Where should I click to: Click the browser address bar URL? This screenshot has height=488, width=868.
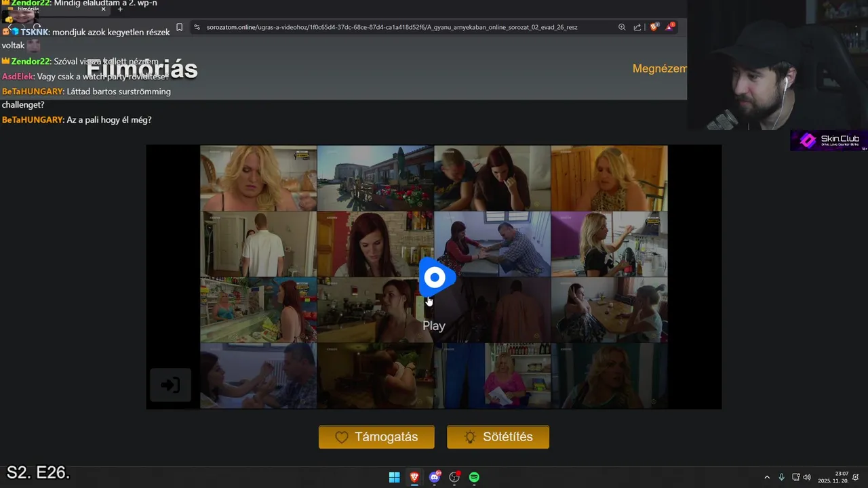pos(392,27)
